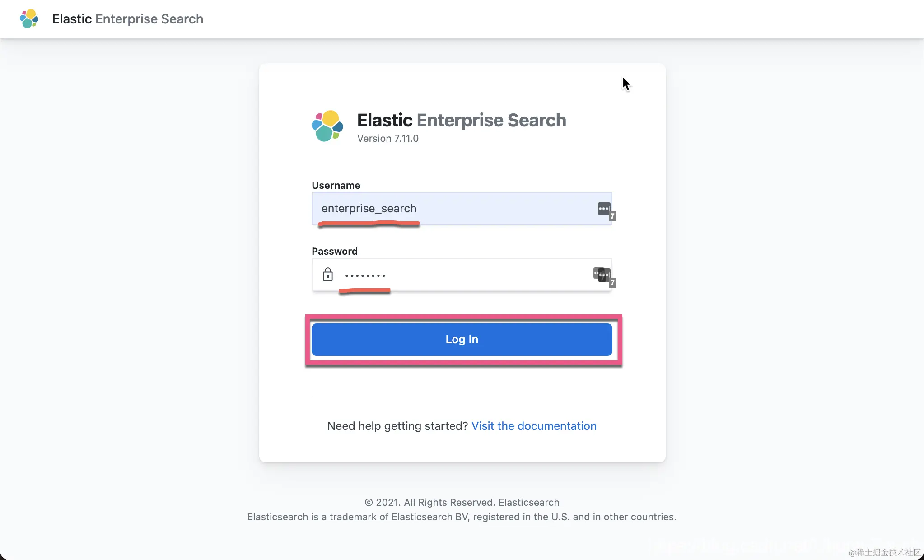The height and width of the screenshot is (560, 924).
Task: Click the Elastic logo in the top header
Action: (x=29, y=19)
